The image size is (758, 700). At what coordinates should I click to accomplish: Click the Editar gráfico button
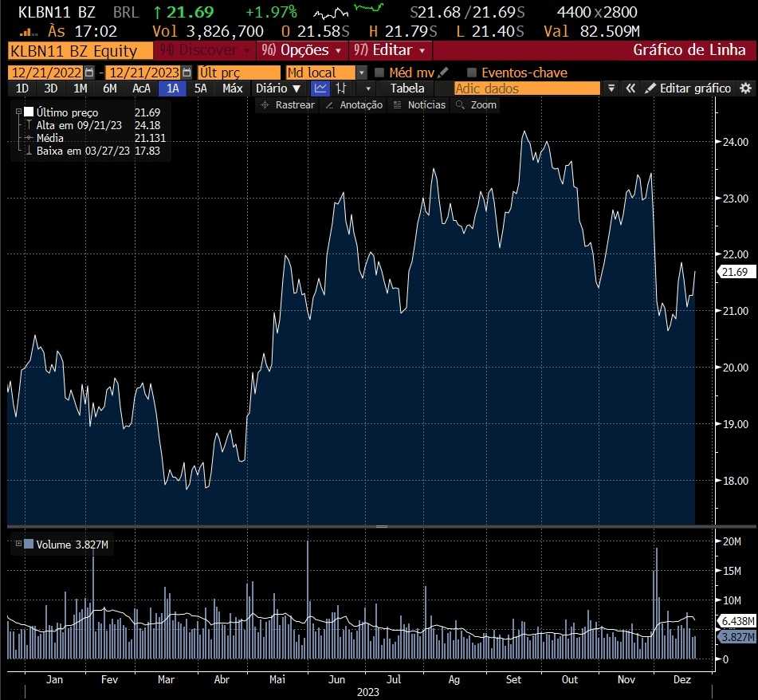coord(687,88)
